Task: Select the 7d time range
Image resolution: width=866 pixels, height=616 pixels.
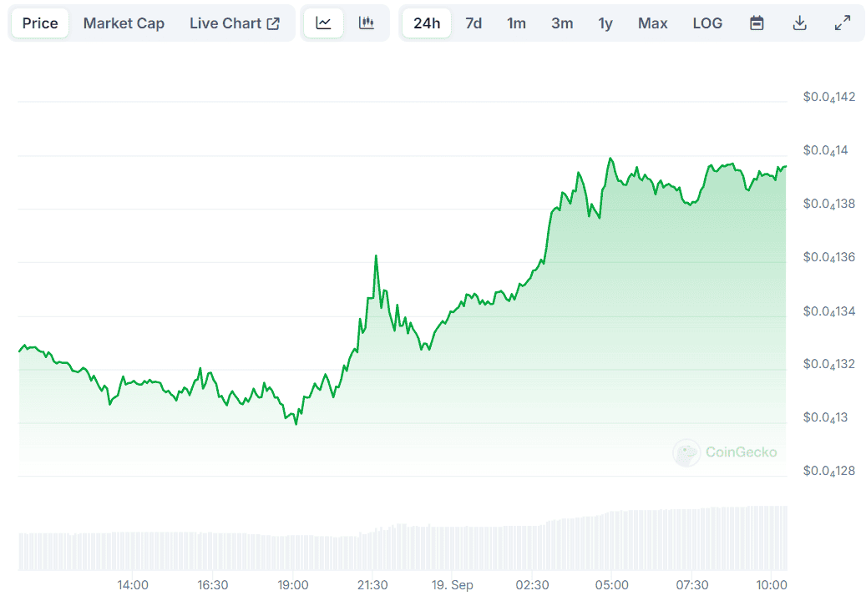Action: [474, 23]
